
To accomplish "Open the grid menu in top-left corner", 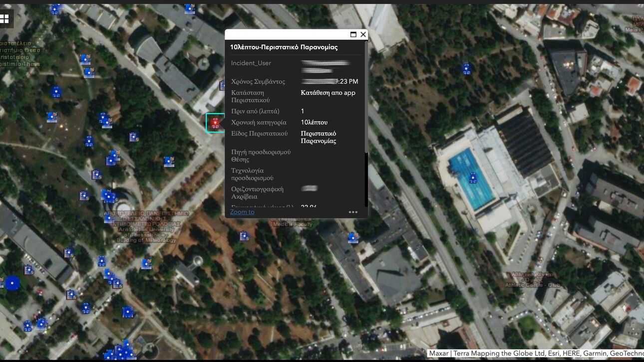I will coord(5,19).
